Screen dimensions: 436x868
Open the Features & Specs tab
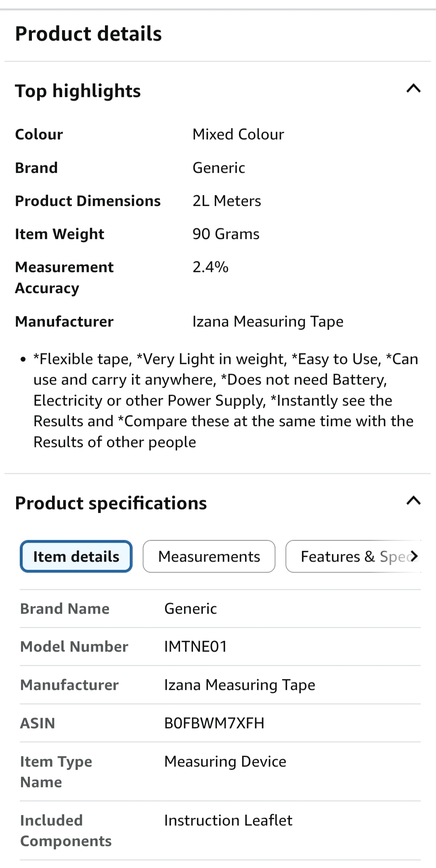353,557
